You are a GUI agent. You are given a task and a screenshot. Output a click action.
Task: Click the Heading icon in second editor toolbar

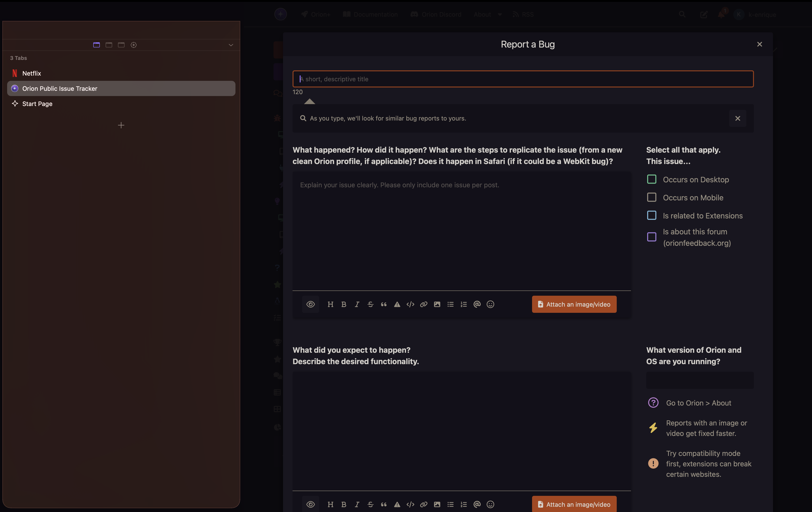coord(330,504)
